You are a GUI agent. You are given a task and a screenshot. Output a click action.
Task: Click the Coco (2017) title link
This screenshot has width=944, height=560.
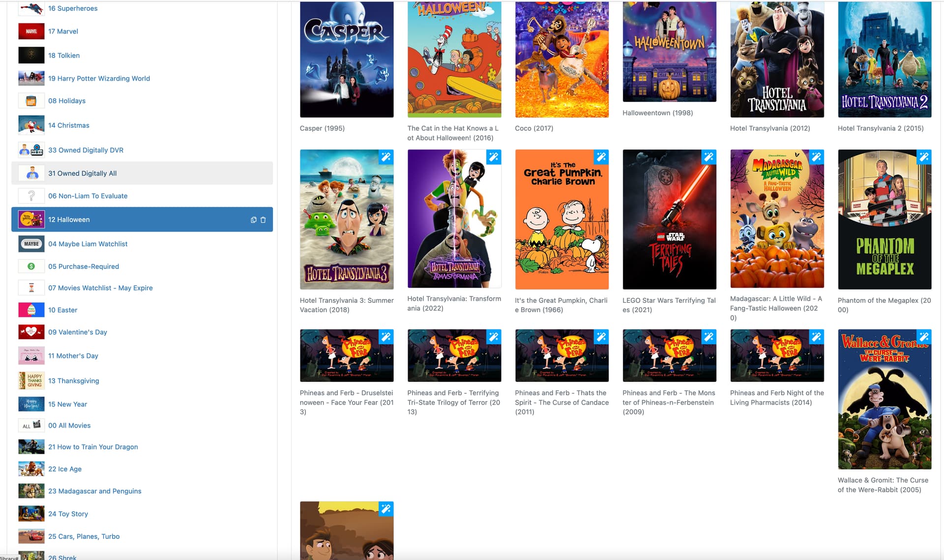pos(534,128)
